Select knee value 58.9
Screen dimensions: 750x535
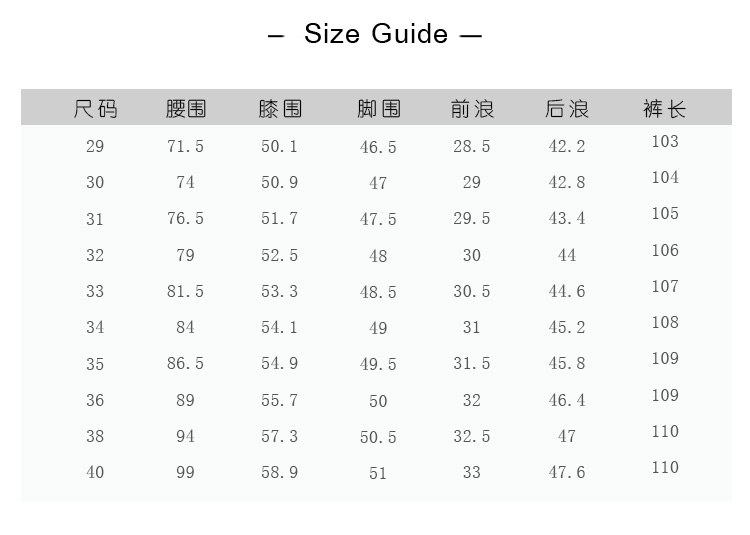[x=280, y=472]
